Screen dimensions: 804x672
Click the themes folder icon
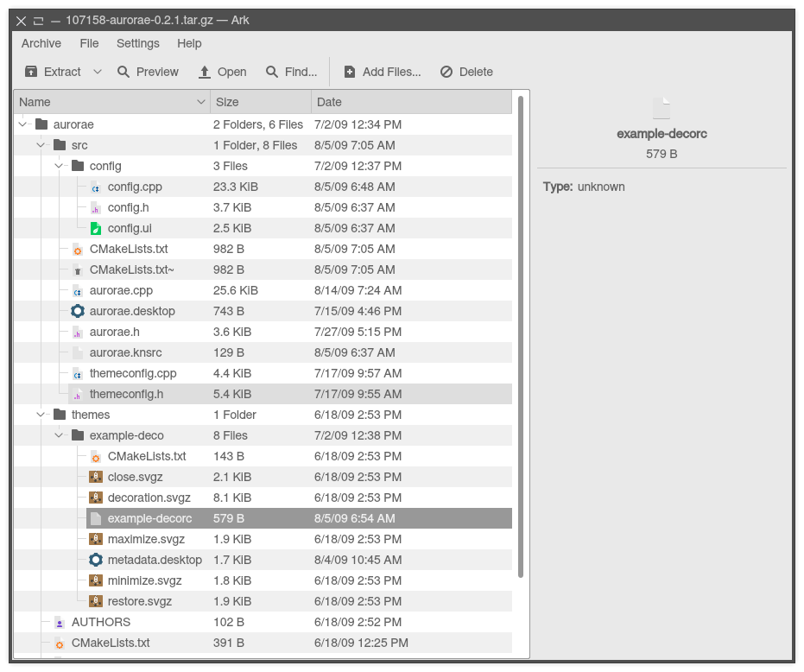[x=60, y=415]
